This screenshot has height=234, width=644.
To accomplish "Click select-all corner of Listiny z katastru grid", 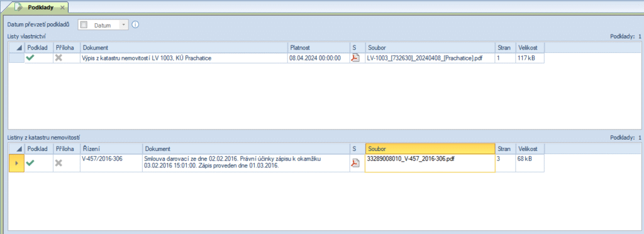I will [x=17, y=148].
